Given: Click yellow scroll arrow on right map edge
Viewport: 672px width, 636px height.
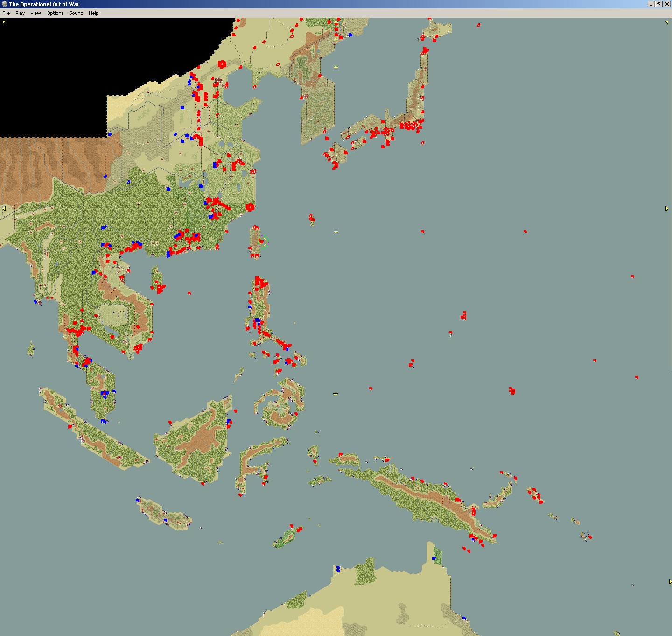Looking at the screenshot, I should click(667, 209).
